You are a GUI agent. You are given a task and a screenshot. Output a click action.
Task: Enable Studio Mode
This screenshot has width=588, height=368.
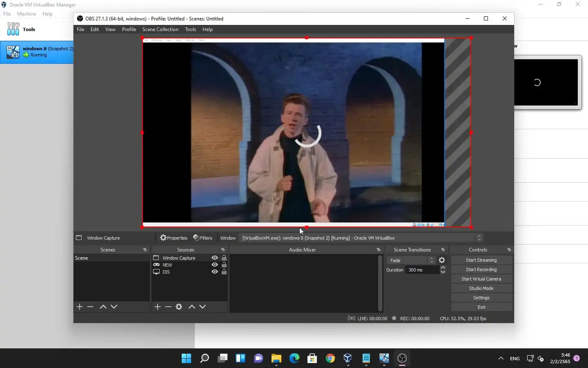(481, 288)
